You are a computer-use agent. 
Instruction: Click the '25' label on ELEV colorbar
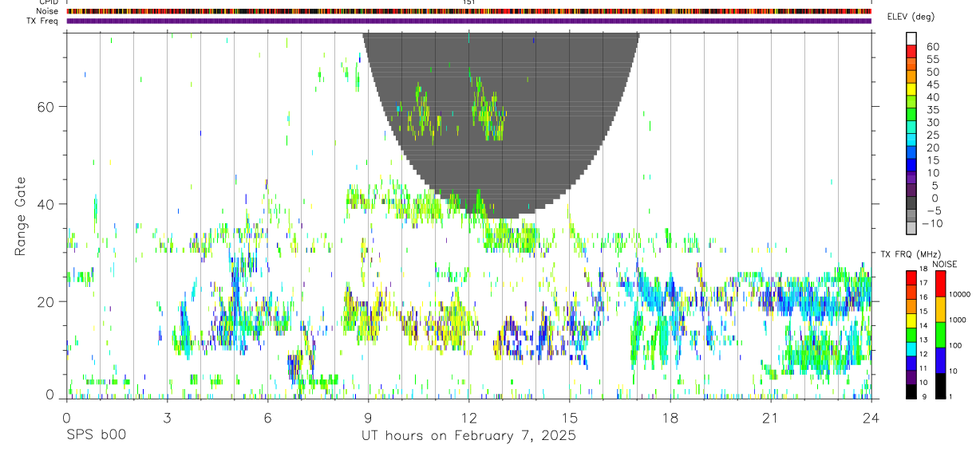pos(933,135)
